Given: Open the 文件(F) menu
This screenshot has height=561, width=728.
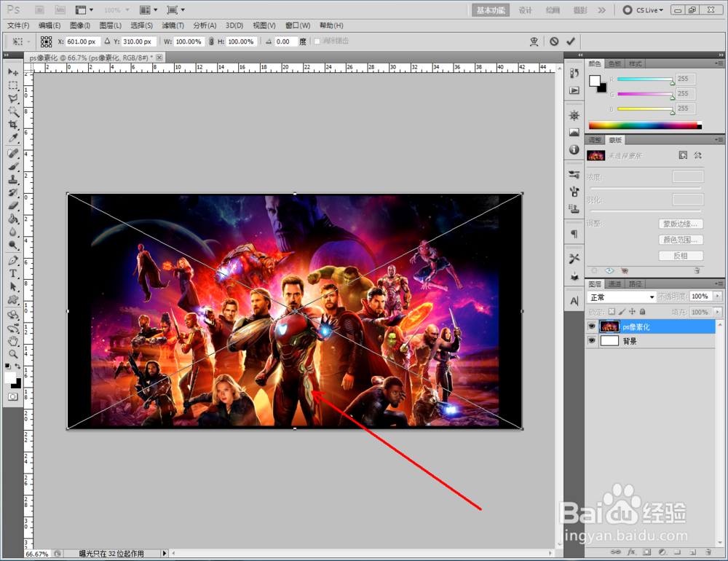Looking at the screenshot, I should (x=18, y=25).
